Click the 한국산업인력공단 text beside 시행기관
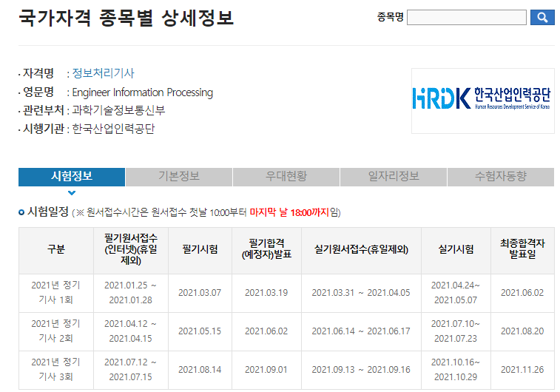 point(113,129)
